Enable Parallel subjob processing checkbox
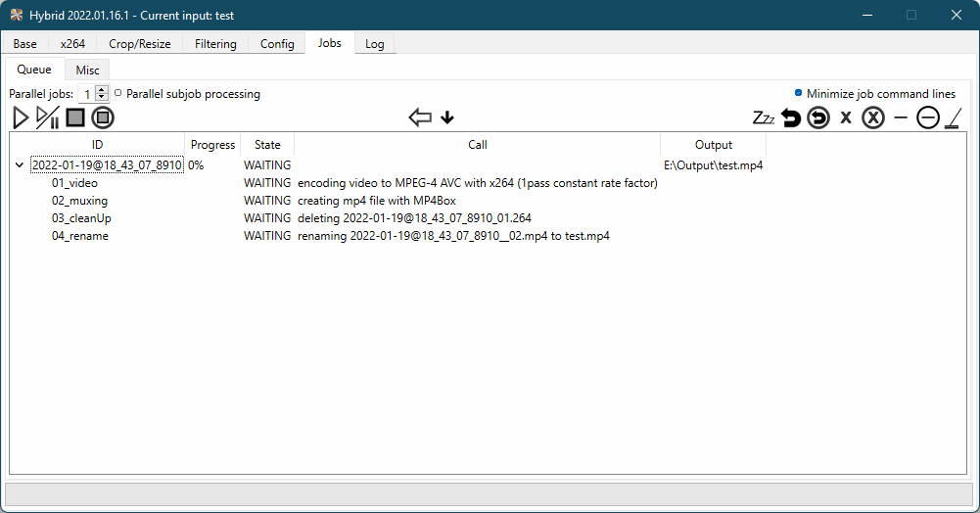Screen dimensions: 980x513 pos(118,94)
